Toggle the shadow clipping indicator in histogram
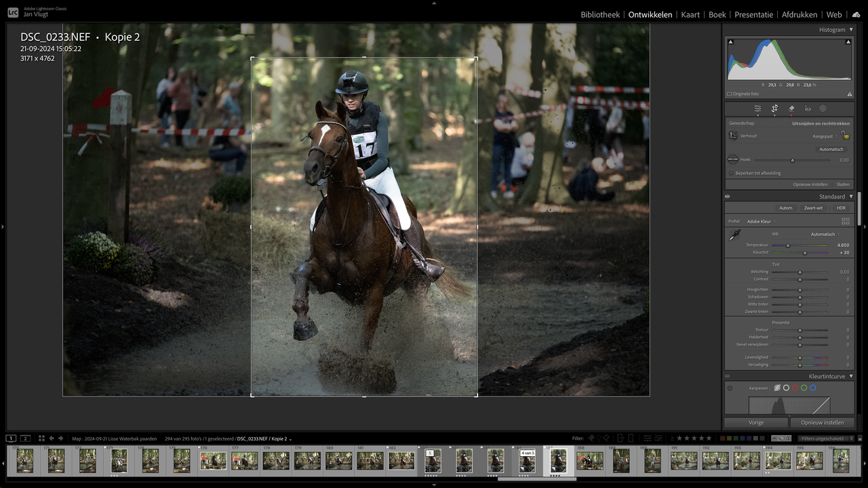This screenshot has height=488, width=868. click(x=730, y=42)
